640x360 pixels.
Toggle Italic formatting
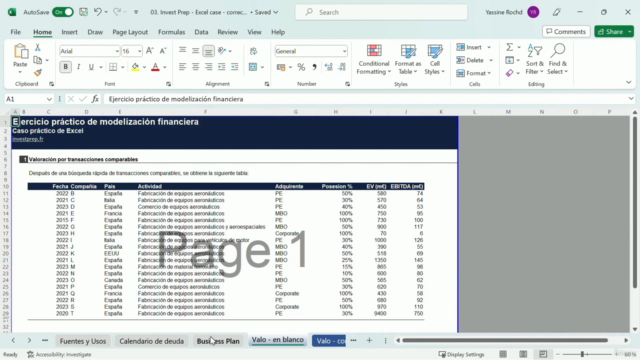coord(78,67)
